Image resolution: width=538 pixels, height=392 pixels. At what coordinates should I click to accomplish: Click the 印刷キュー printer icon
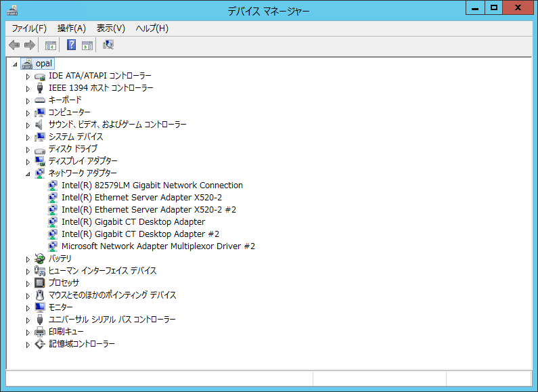point(40,332)
